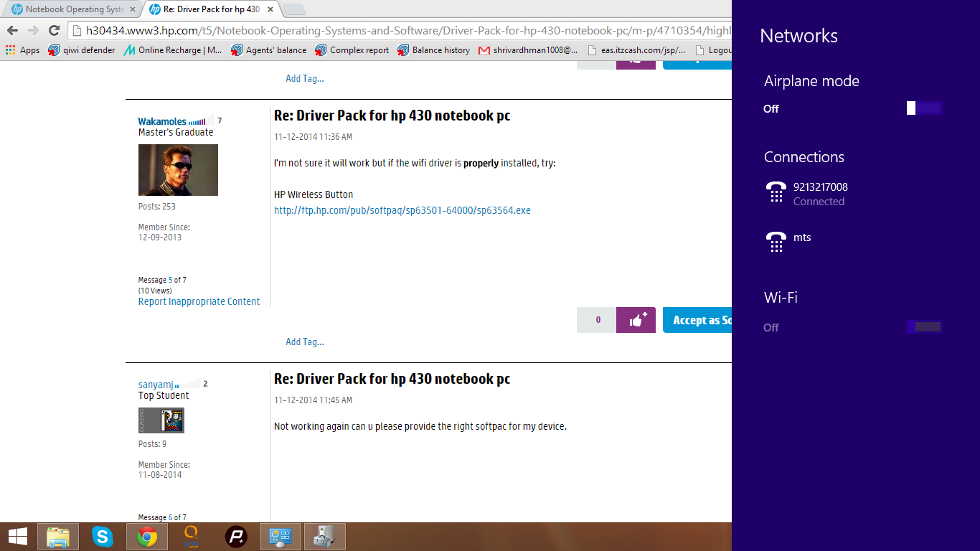Screen dimensions: 980x551
Task: Click the browser forward arrow
Action: (33, 30)
